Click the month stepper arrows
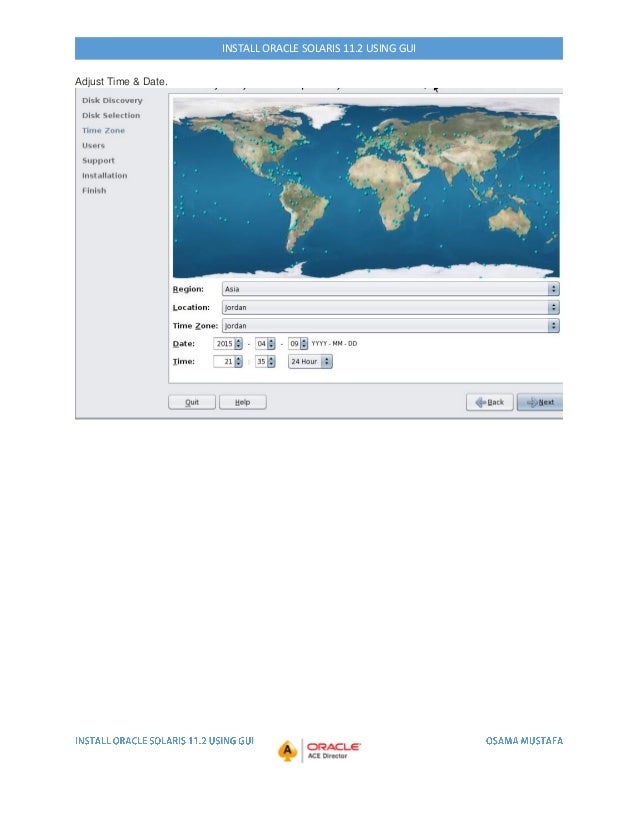 [271, 343]
